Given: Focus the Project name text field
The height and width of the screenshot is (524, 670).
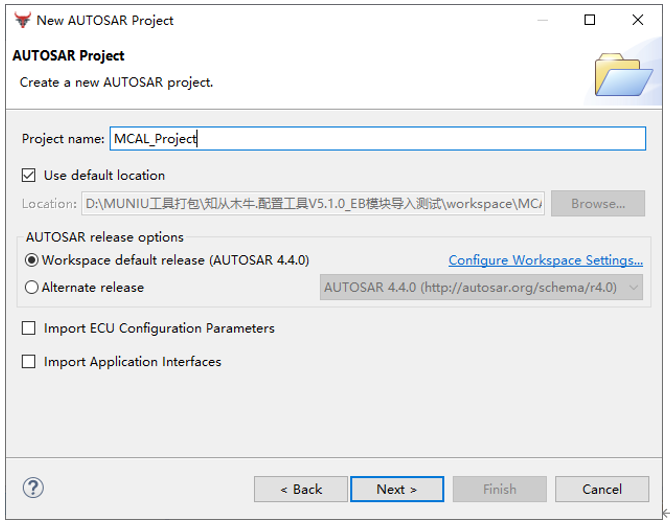Looking at the screenshot, I should [x=378, y=138].
